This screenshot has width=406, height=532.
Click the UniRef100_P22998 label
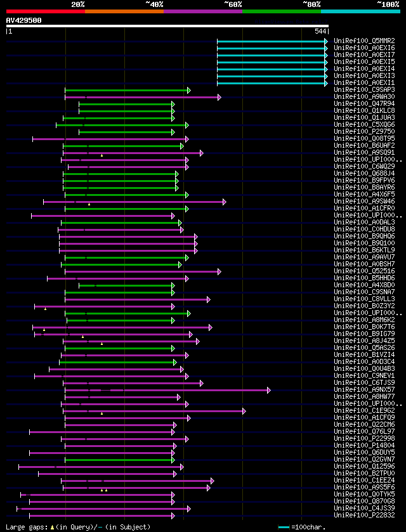click(364, 439)
